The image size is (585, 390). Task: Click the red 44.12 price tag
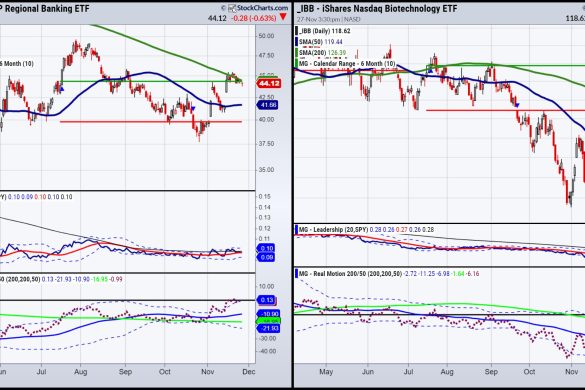pos(269,83)
